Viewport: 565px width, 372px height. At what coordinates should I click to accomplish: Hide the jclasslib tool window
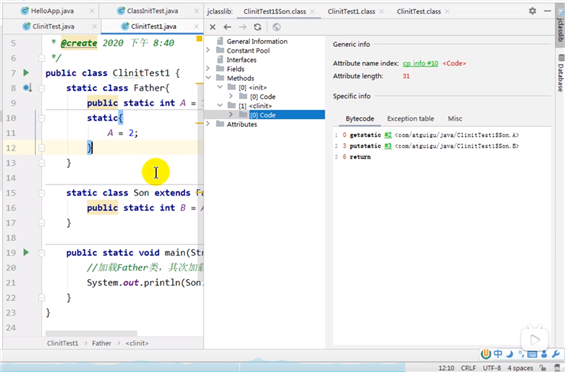pos(547,11)
